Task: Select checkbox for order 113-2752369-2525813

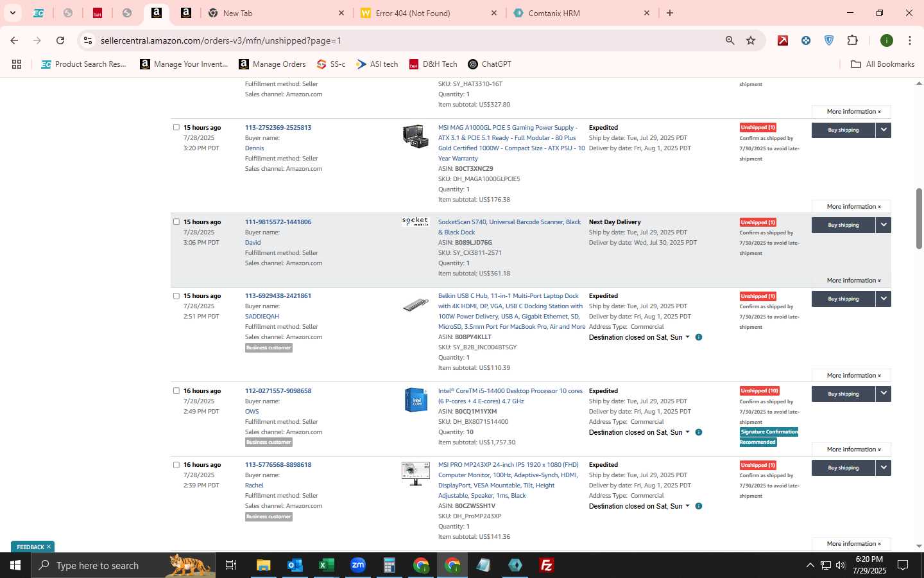Action: (176, 127)
